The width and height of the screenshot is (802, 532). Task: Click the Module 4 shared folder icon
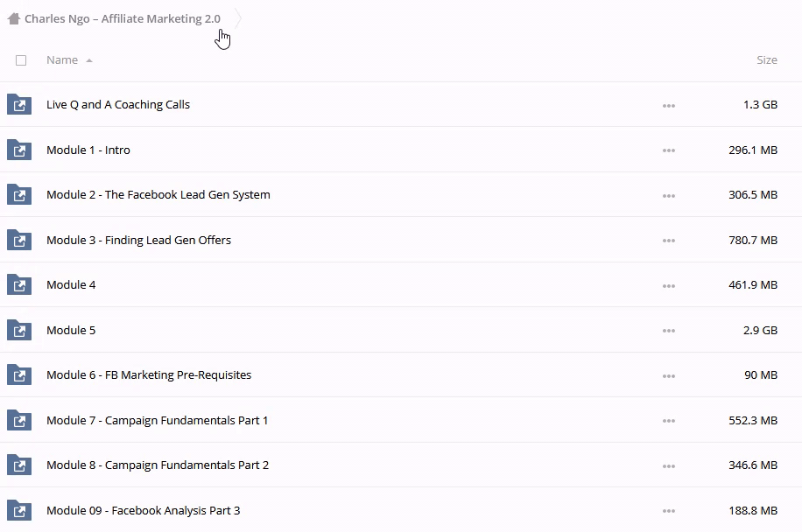(x=19, y=285)
